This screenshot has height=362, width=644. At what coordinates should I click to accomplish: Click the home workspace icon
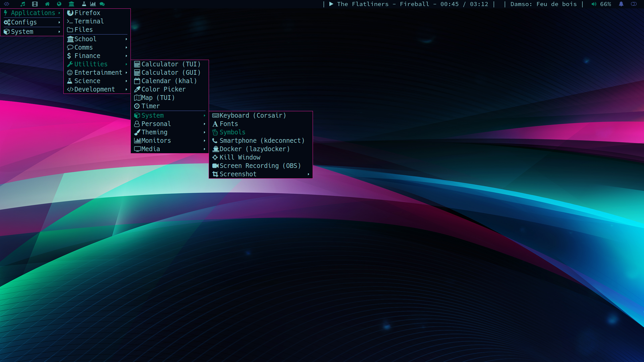click(x=47, y=4)
